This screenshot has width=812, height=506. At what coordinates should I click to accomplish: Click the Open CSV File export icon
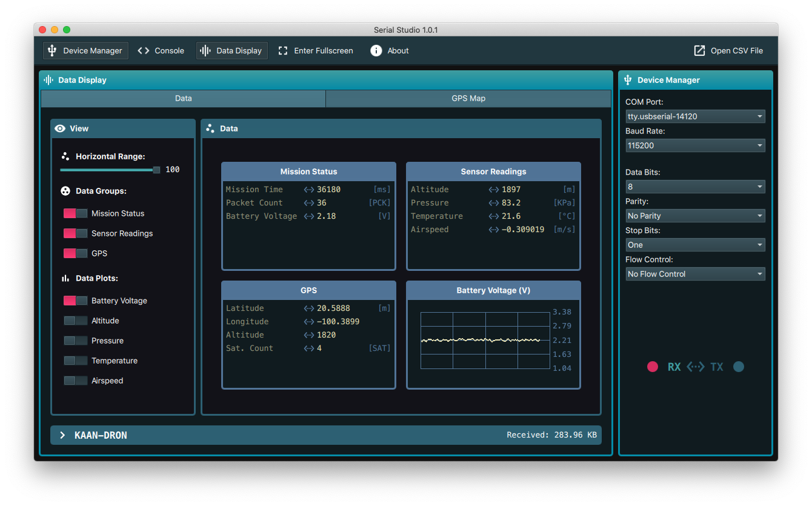tap(700, 51)
